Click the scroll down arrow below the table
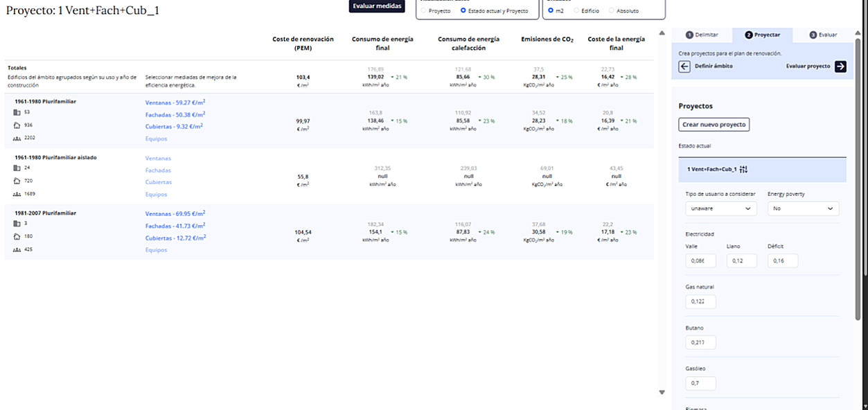Viewport: 868px width, 410px height. click(662, 393)
